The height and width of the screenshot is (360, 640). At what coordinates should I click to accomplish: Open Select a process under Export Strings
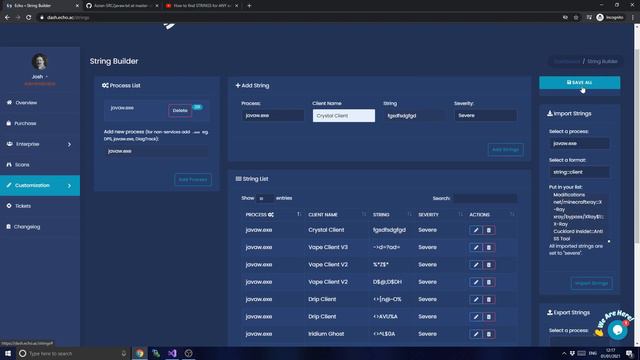tap(579, 341)
